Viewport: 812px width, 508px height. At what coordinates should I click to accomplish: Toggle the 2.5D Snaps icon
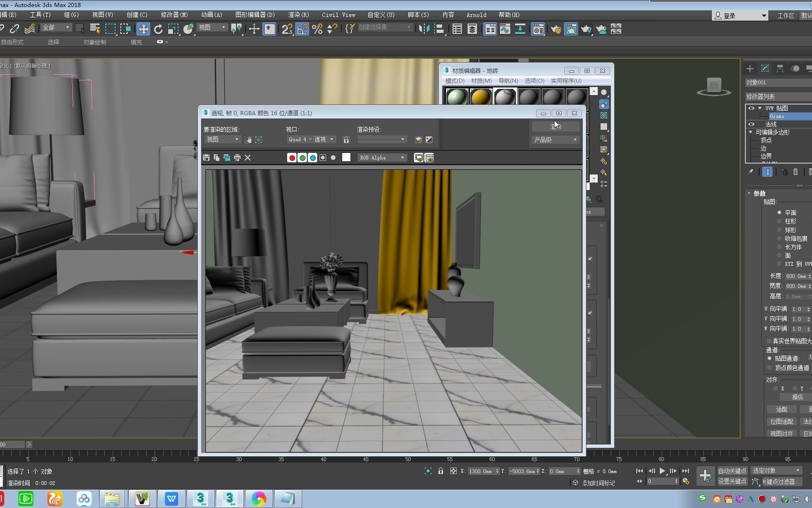(287, 29)
